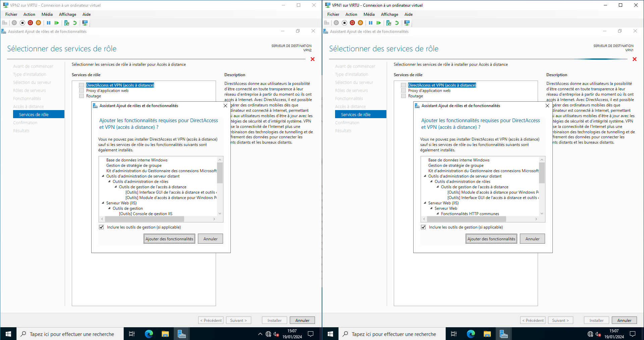Click the orange save-state icon in VPN1 toolbar
The width and height of the screenshot is (644, 340).
361,23
